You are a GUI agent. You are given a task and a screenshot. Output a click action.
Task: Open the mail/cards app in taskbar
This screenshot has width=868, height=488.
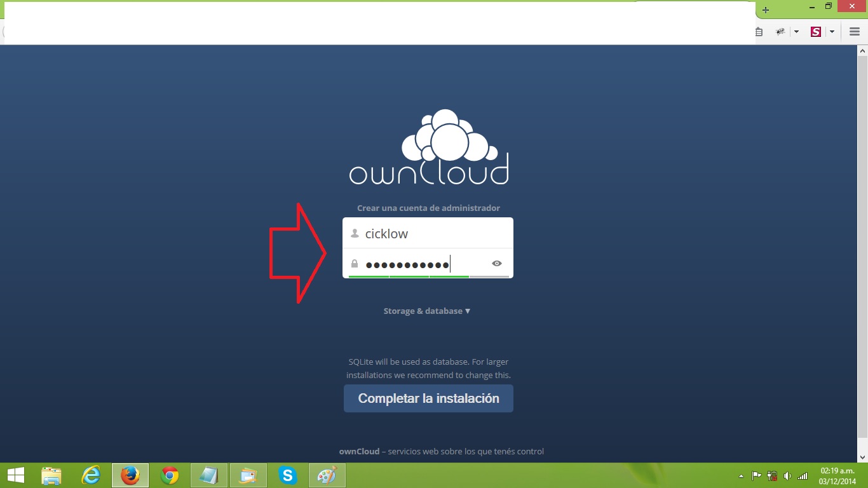248,475
